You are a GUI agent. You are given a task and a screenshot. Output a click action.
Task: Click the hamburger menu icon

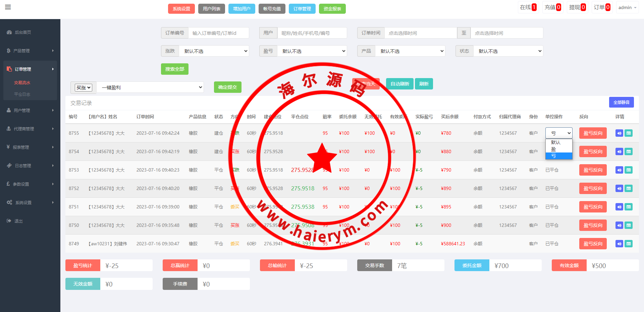pyautogui.click(x=8, y=7)
